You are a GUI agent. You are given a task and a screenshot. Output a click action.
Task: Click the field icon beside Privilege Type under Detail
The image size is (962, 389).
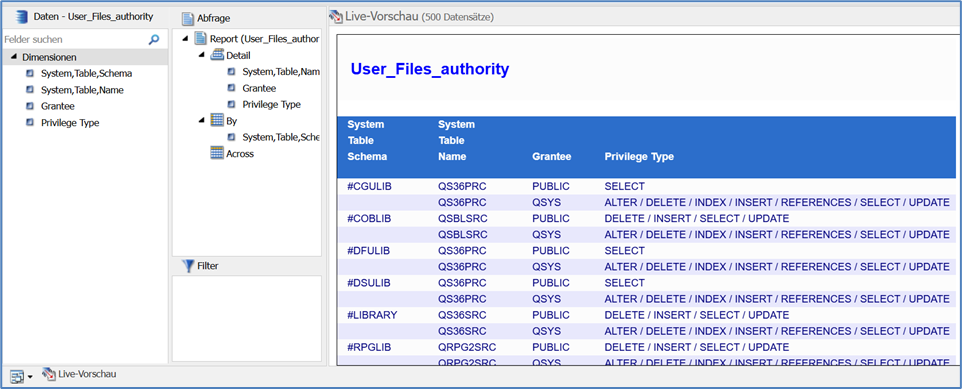click(231, 104)
